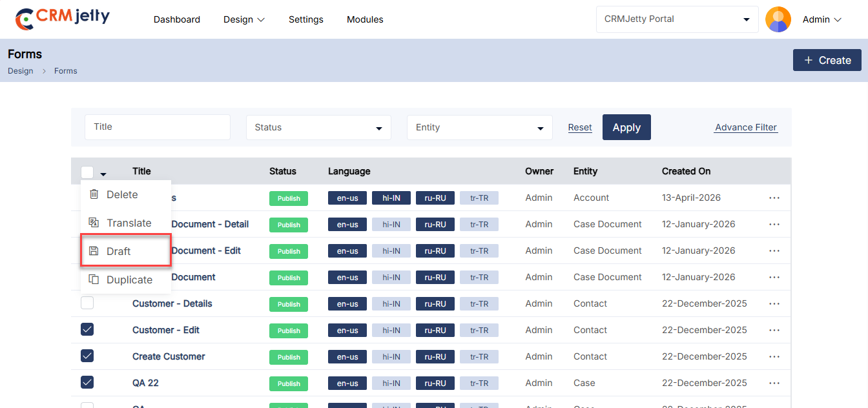Click the Title filter input field
This screenshot has width=868, height=408.
[158, 127]
